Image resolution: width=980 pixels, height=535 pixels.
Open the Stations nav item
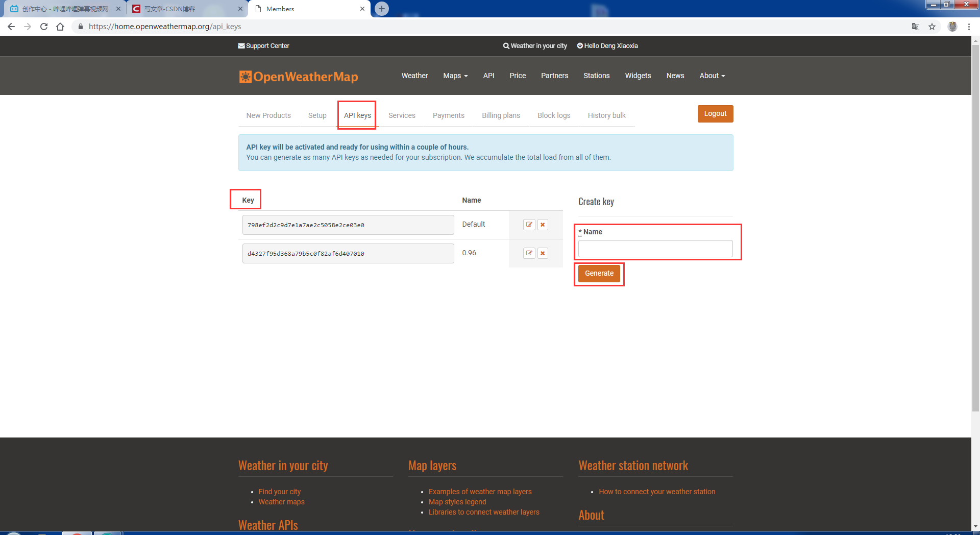(x=596, y=76)
